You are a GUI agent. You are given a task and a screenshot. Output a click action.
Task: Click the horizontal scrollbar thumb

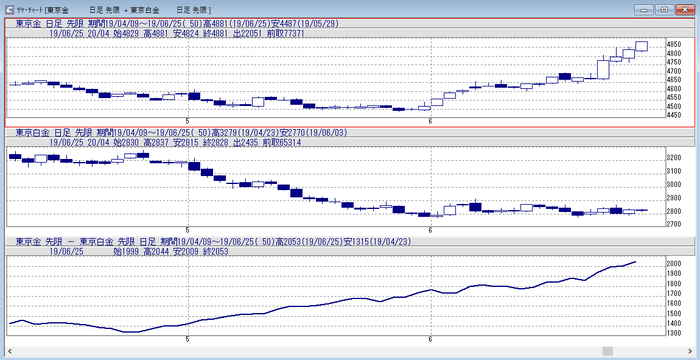click(608, 351)
